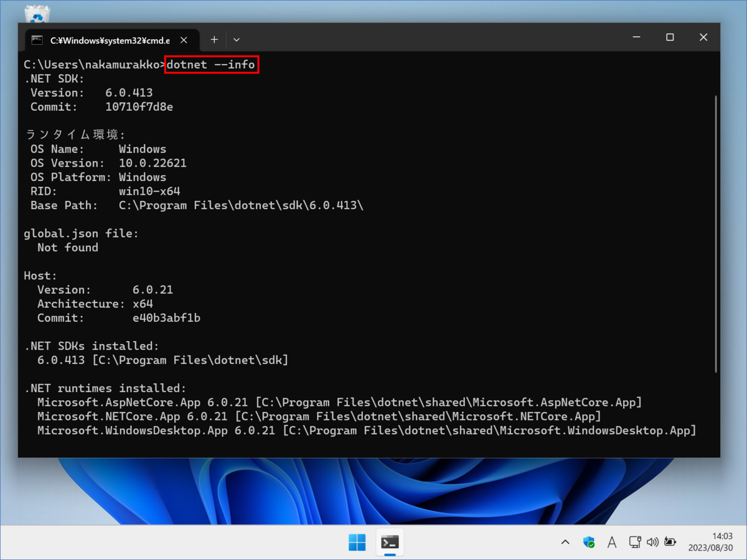
Task: Click the '6.0.413 [C:\Program Files\dotnet\sdk]' line
Action: (163, 360)
